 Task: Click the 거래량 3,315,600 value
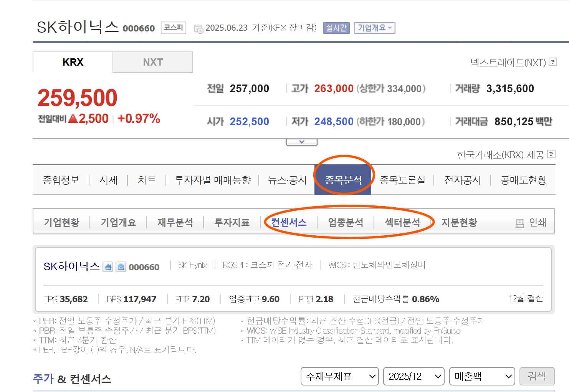pos(510,89)
